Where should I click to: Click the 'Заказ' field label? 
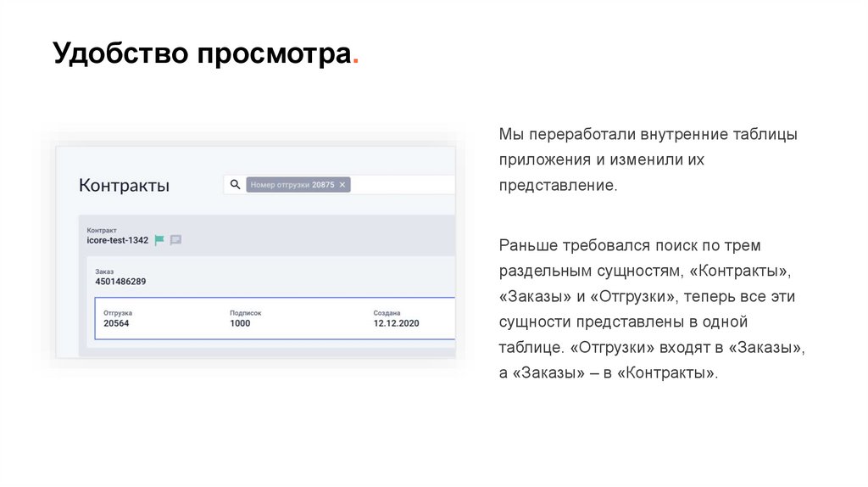pyautogui.click(x=104, y=271)
